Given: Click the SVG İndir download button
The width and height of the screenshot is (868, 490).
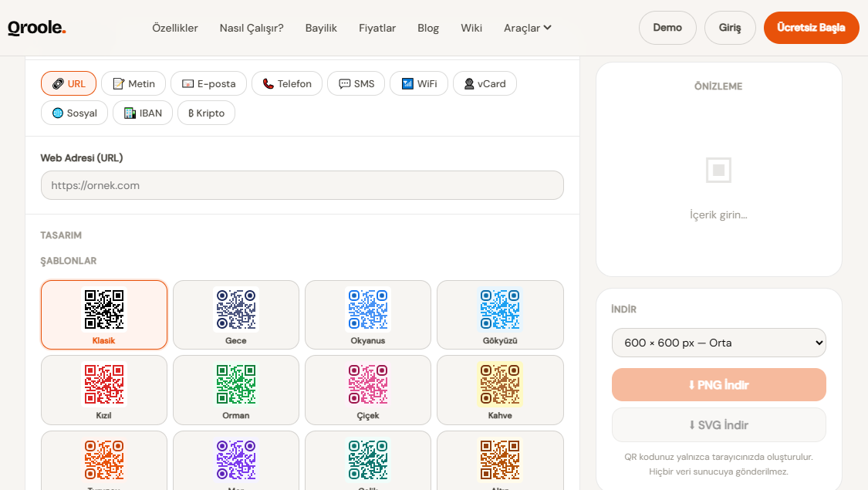Looking at the screenshot, I should [x=718, y=425].
